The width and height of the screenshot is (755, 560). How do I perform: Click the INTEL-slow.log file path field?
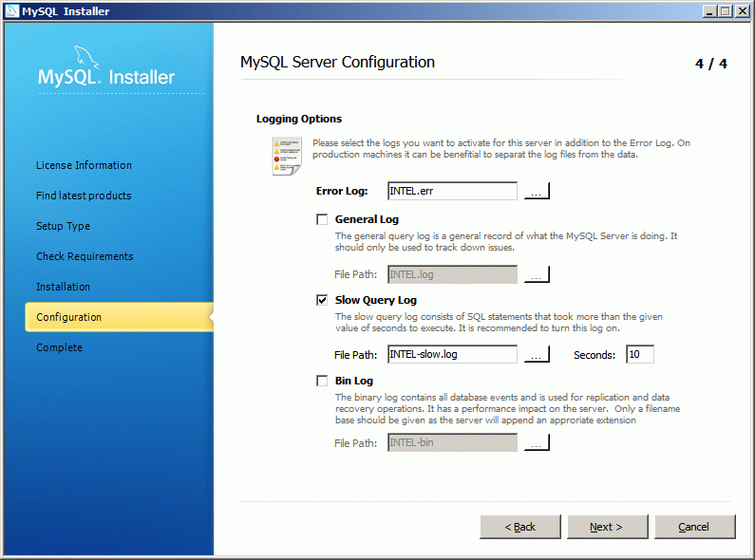[452, 355]
